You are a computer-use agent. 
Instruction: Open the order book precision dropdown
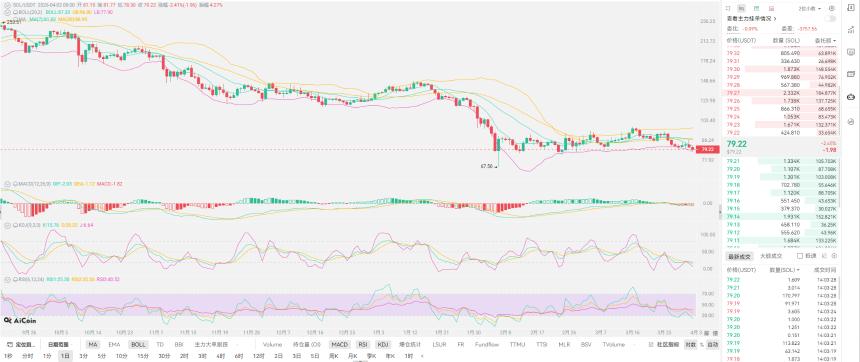[x=810, y=8]
